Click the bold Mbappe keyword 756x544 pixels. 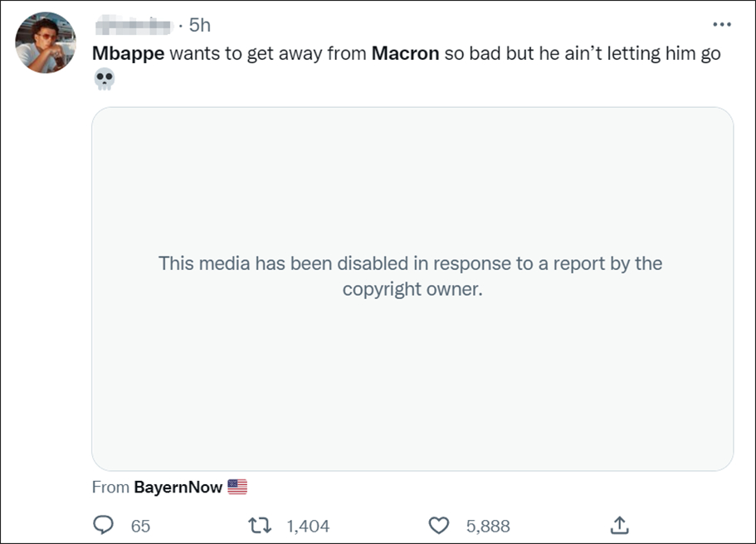(128, 54)
